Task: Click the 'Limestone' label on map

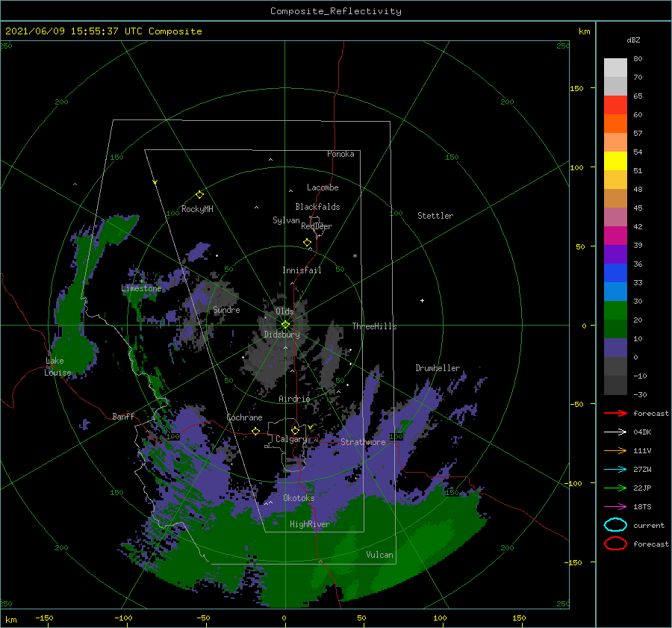Action: tap(141, 288)
